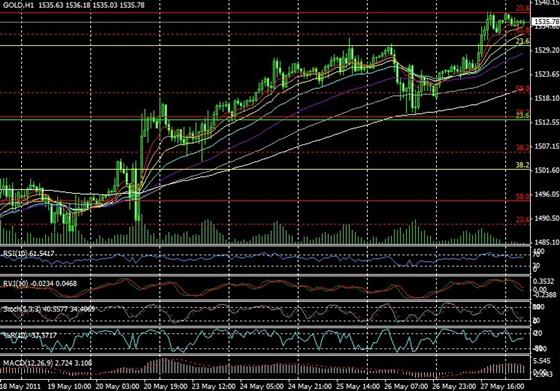Click the 1529.20 price scale label
The image size is (560, 391).
(x=546, y=50)
